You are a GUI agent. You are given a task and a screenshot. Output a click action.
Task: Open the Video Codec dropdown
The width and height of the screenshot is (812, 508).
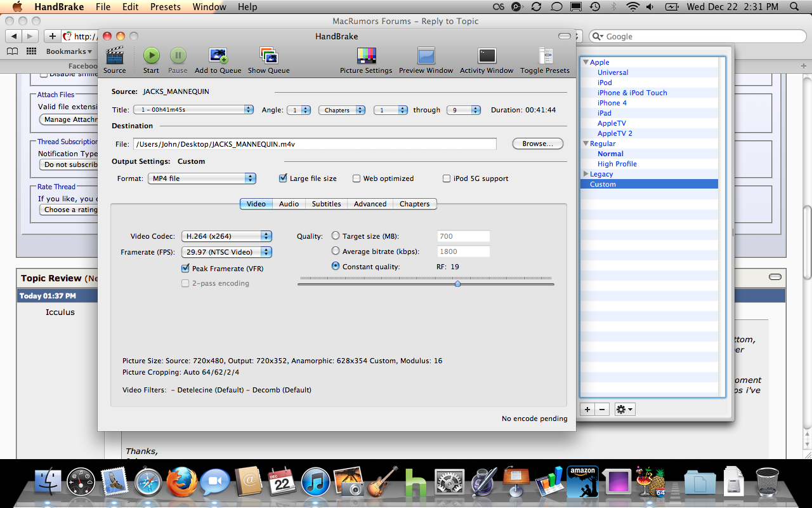[x=226, y=236]
